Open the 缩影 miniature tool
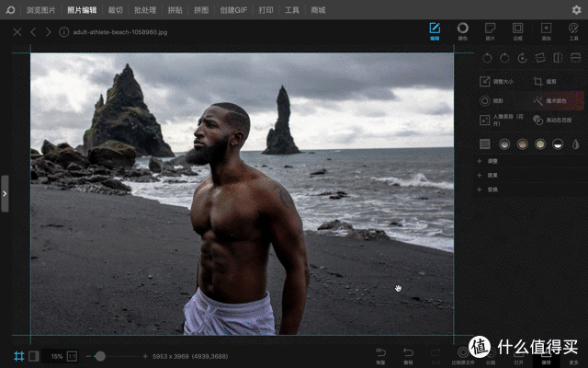This screenshot has width=588, height=368. (x=492, y=100)
